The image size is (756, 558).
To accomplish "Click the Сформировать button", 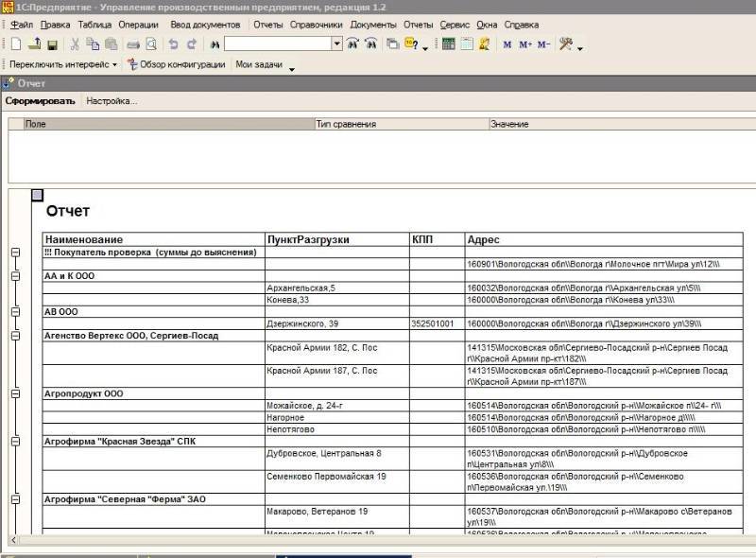I will (x=40, y=100).
